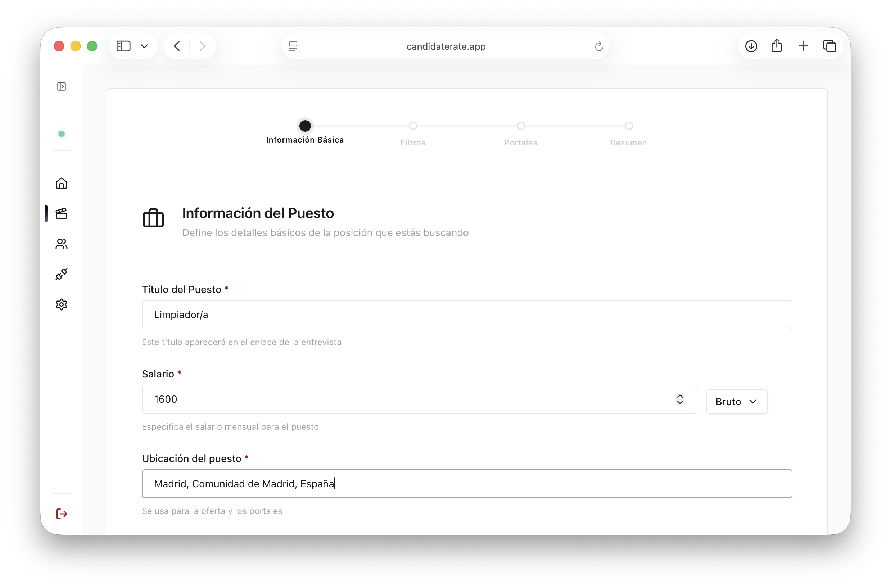The height and width of the screenshot is (588, 891).
Task: Expand the app sidebar panel icon
Action: (x=62, y=87)
